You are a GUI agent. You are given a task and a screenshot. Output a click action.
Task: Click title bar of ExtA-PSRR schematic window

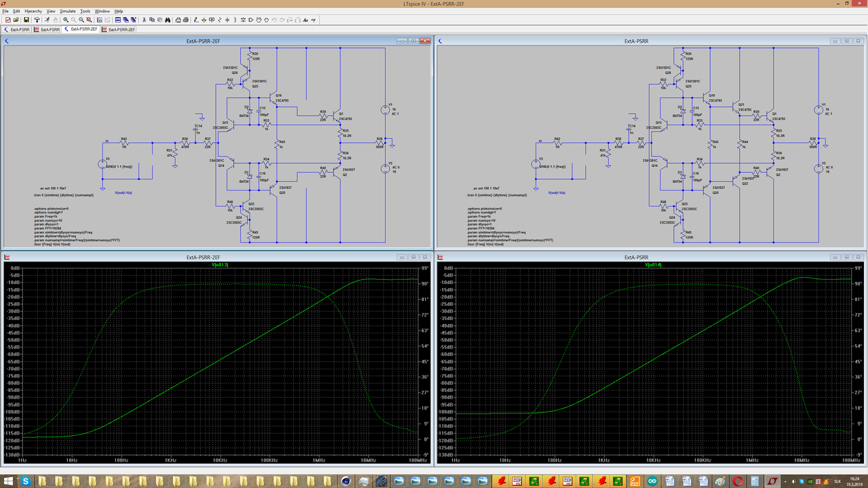click(x=636, y=41)
